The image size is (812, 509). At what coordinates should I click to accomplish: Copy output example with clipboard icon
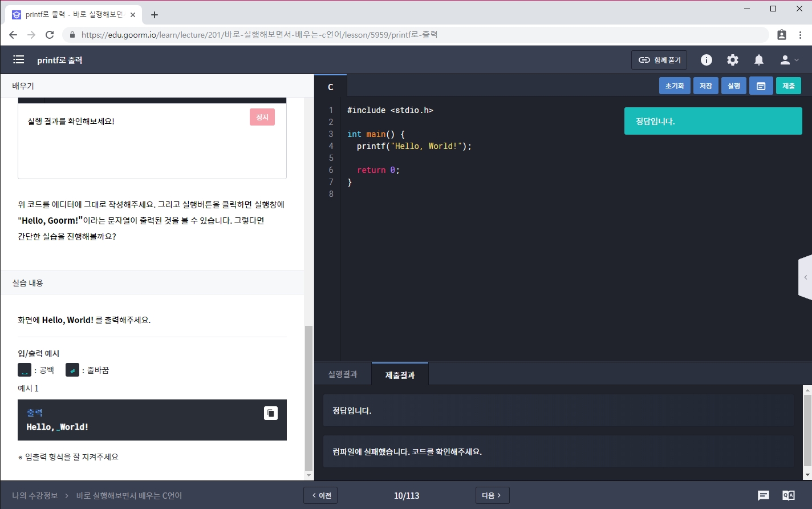[x=271, y=413]
